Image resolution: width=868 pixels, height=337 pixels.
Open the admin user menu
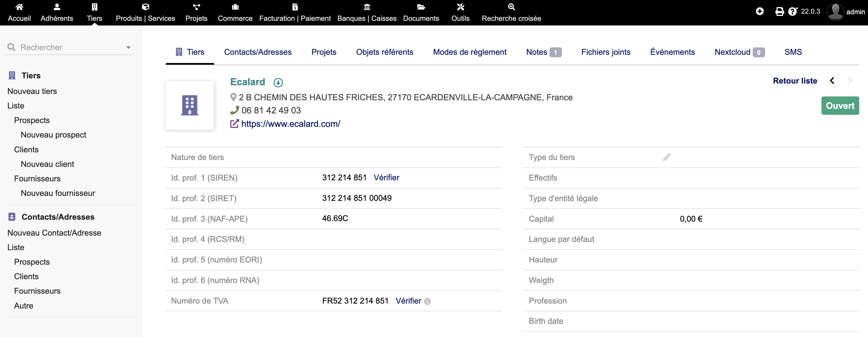tap(846, 12)
